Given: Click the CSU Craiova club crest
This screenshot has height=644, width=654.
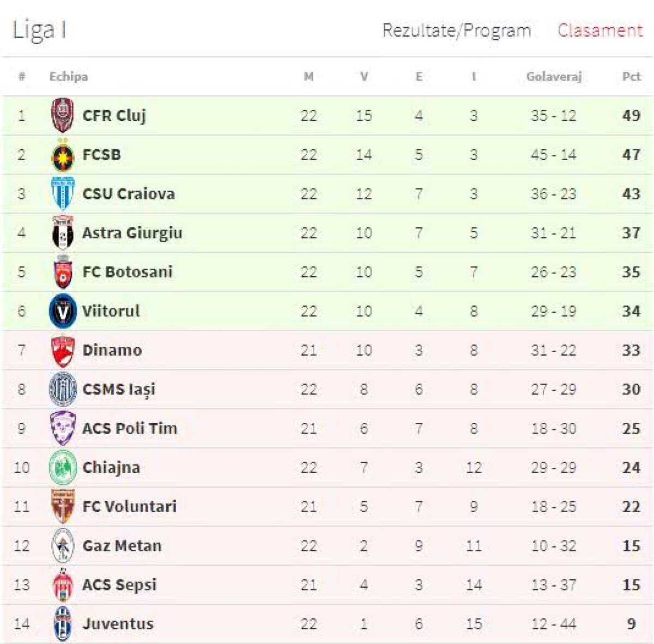Looking at the screenshot, I should (x=64, y=193).
